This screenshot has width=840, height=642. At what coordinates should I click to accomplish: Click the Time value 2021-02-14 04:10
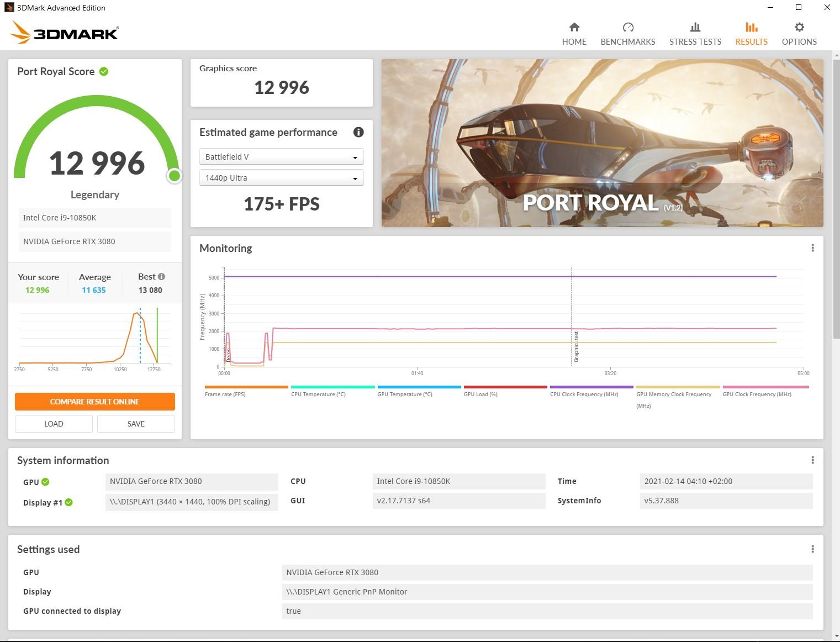point(726,481)
